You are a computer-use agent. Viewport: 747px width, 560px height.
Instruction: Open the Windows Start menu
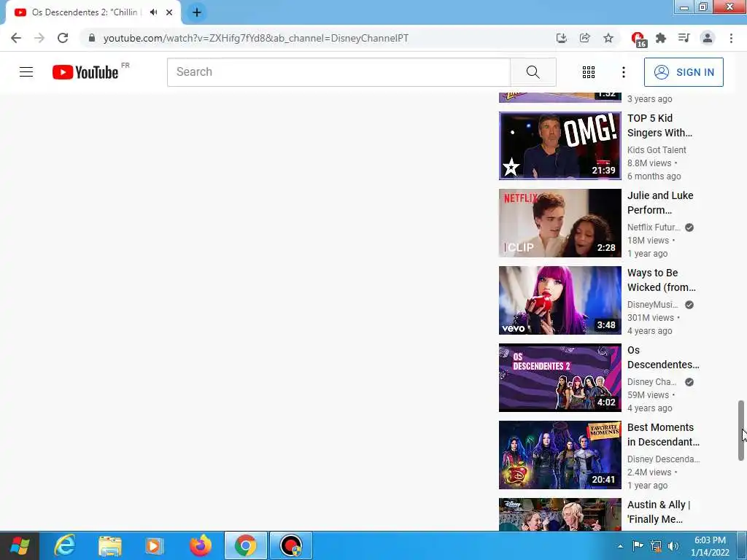click(x=19, y=545)
